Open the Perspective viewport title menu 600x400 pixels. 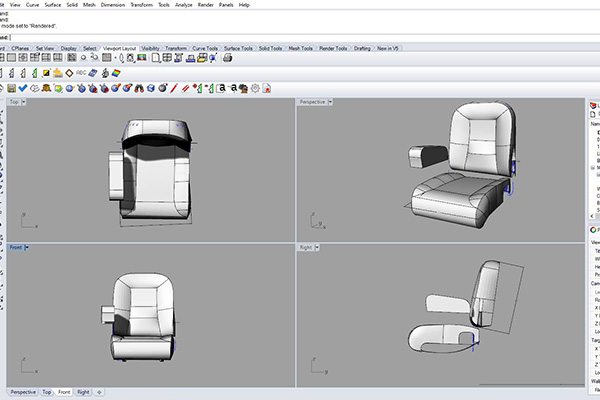click(x=315, y=102)
